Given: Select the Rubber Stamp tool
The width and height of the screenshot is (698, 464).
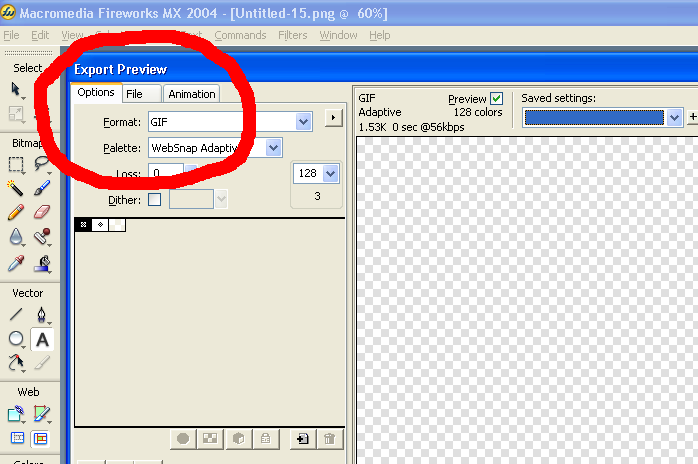Looking at the screenshot, I should 42,237.
